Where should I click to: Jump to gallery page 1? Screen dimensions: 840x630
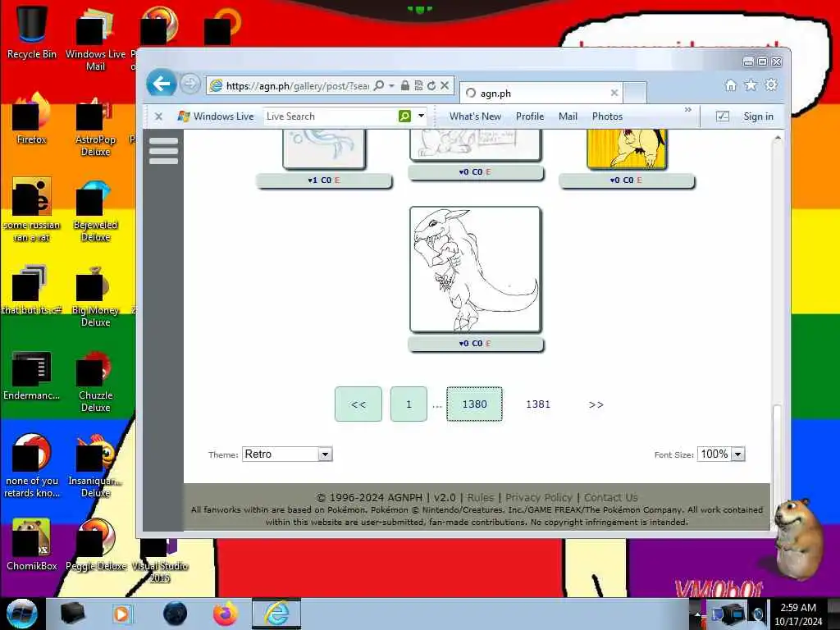[x=409, y=404]
